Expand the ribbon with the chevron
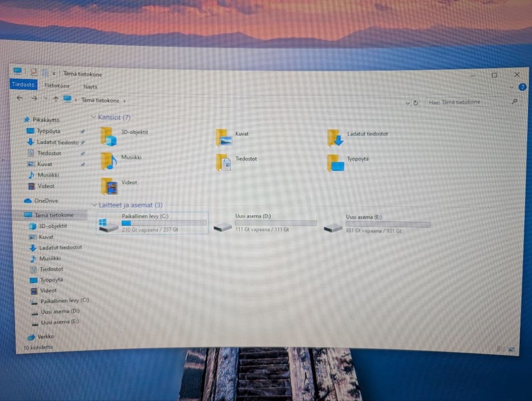The width and height of the screenshot is (532, 401). 511,87
